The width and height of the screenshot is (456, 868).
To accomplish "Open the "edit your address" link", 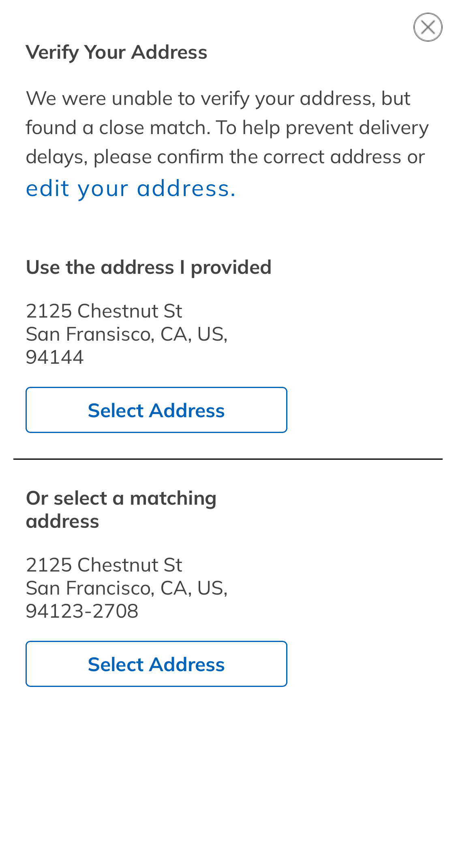I will pos(131,189).
